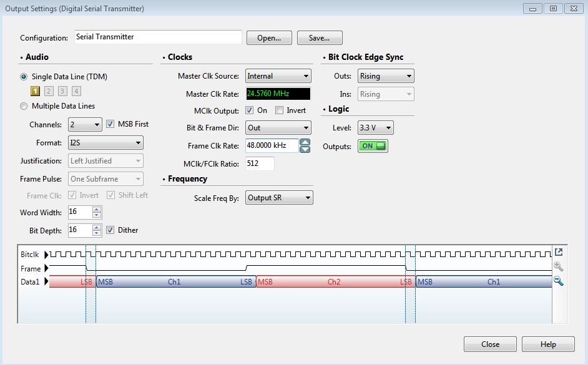Click the red Ch2 data segment

335,282
